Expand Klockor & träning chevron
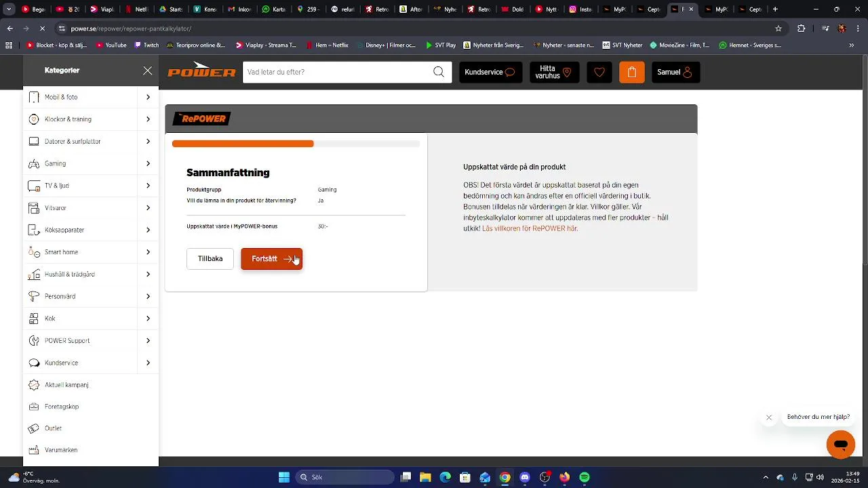Image resolution: width=868 pixels, height=488 pixels. [x=148, y=119]
